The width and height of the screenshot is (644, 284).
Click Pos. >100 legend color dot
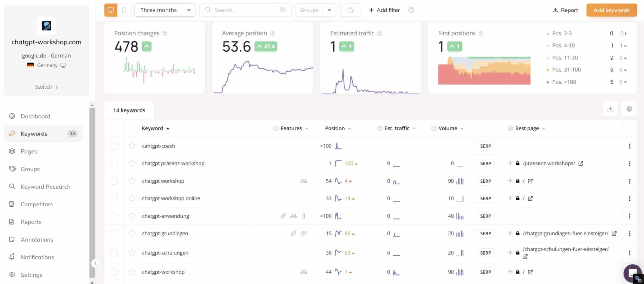pyautogui.click(x=548, y=82)
